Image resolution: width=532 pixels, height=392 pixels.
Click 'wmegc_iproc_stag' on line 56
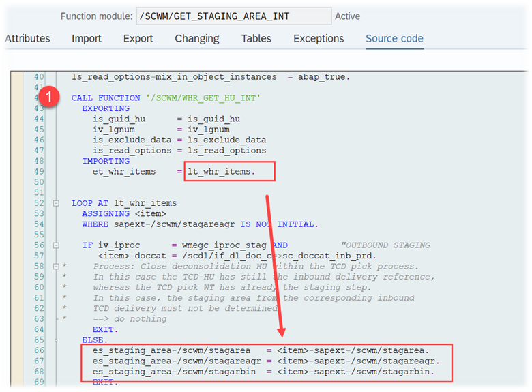tap(224, 245)
